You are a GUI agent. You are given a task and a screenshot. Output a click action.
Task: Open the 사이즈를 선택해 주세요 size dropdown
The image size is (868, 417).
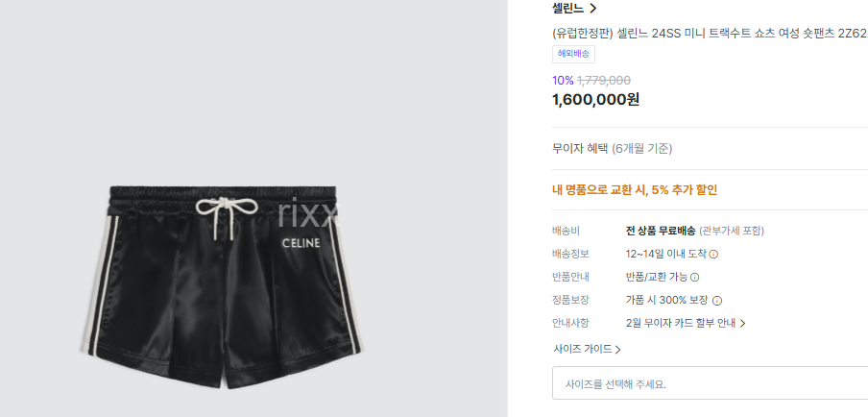tap(710, 383)
